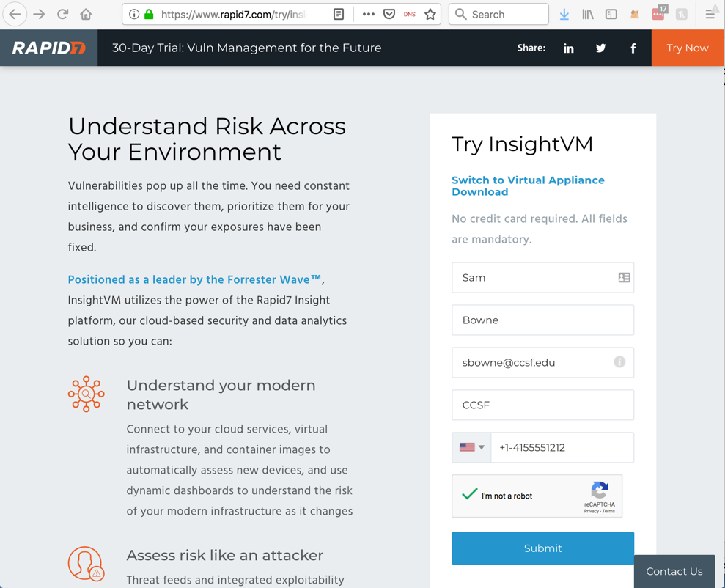The image size is (725, 588).
Task: Click the gray extension icon beside the badge icon
Action: click(x=681, y=15)
